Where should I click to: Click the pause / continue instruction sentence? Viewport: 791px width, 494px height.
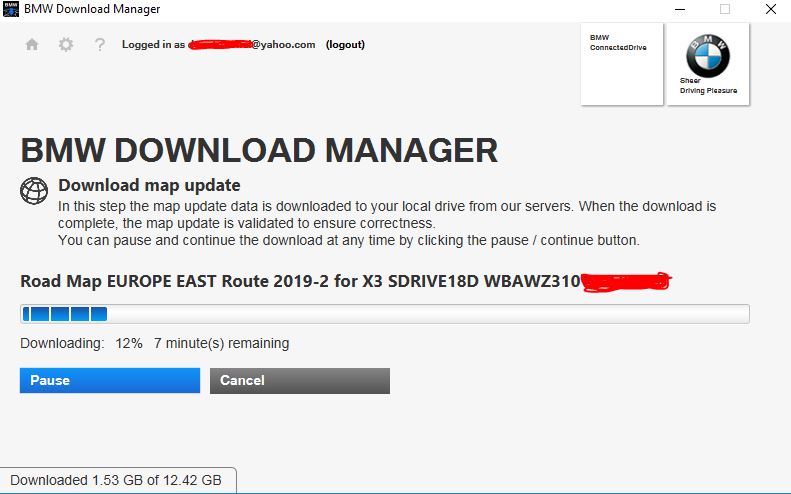(349, 240)
